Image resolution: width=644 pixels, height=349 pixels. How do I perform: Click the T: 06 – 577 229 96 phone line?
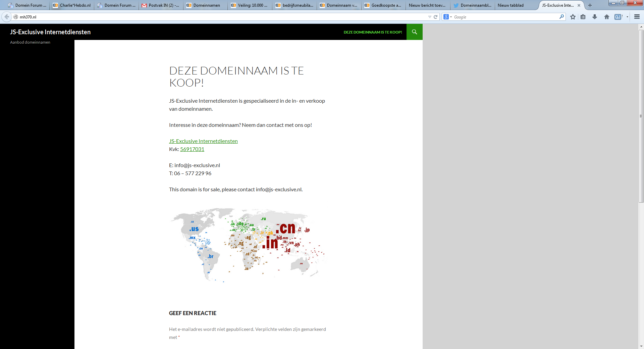(x=190, y=173)
